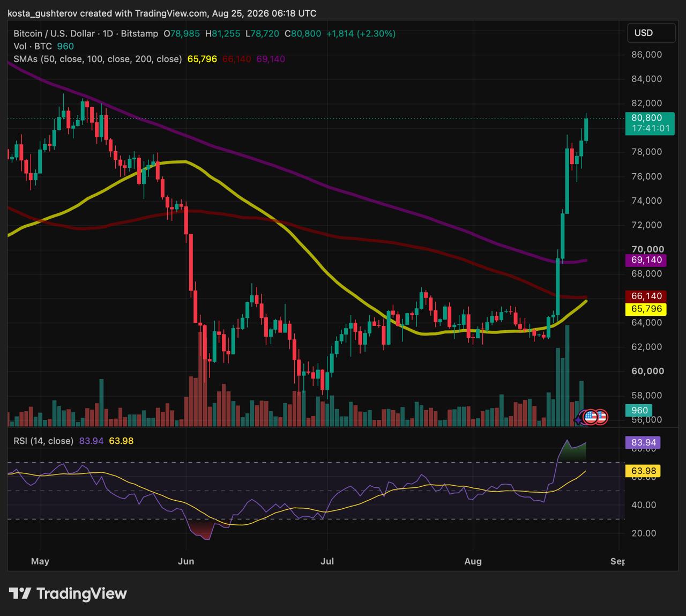Click the 20.00 RSI scale label
Image resolution: width=686 pixels, height=616 pixels.
tap(644, 533)
